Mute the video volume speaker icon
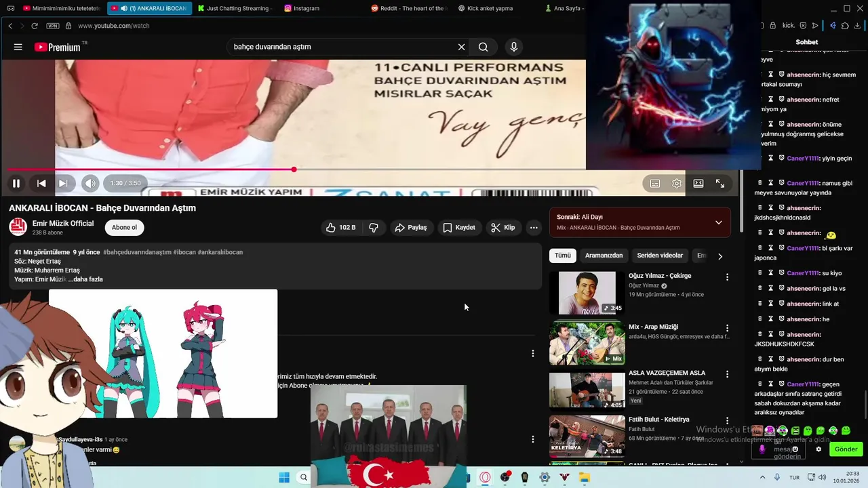Screen dimensions: 868x488 pos(90,183)
